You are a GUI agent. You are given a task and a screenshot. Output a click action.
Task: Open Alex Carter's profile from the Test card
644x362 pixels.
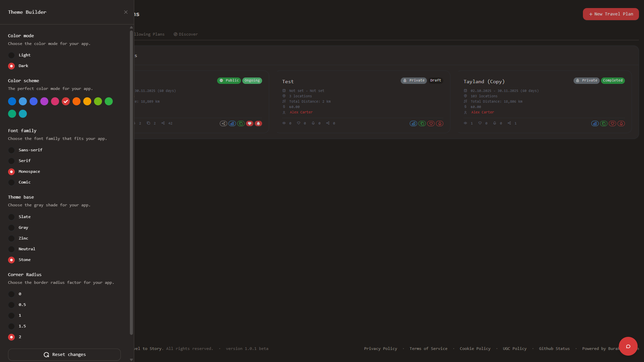[x=301, y=112]
